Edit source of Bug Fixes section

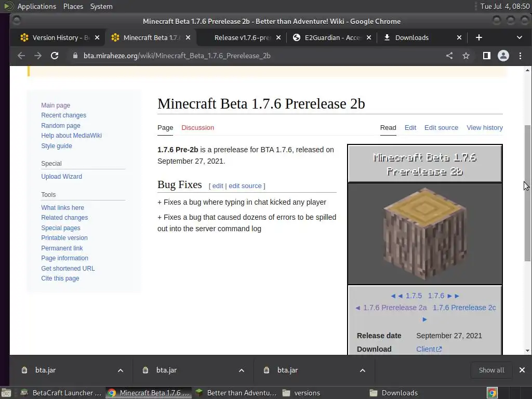tap(245, 186)
